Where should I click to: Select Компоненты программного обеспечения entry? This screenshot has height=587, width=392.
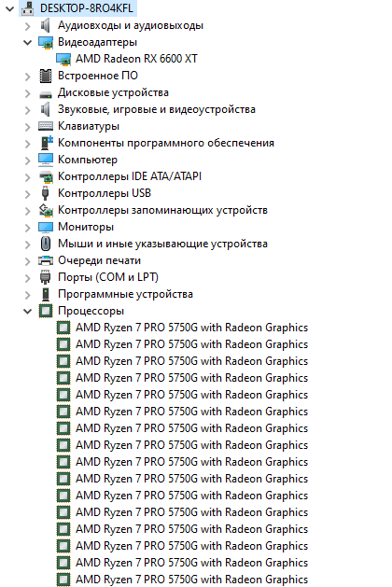166,143
